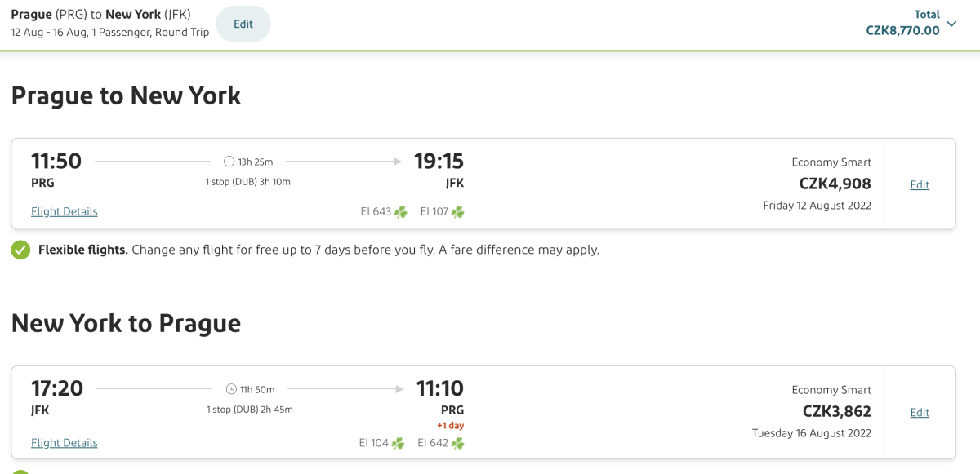Screen dimensions: 980x474
Task: Click shamrock icon next to EI 104
Action: click(x=398, y=444)
